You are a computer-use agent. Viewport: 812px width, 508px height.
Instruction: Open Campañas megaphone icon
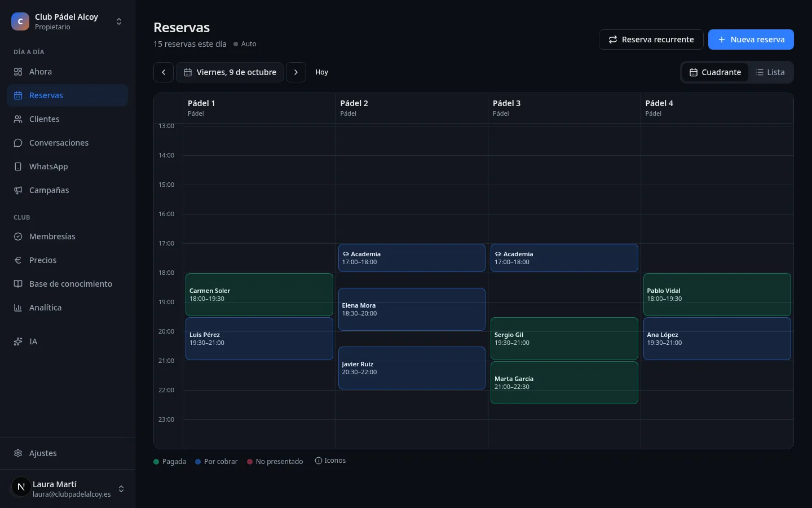coord(18,190)
